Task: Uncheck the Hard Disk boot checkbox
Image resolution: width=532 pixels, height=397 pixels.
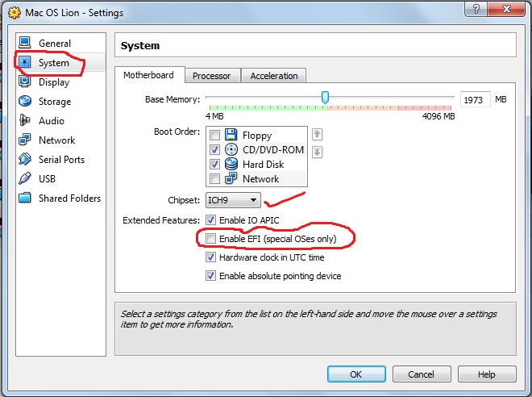Action: (x=214, y=165)
